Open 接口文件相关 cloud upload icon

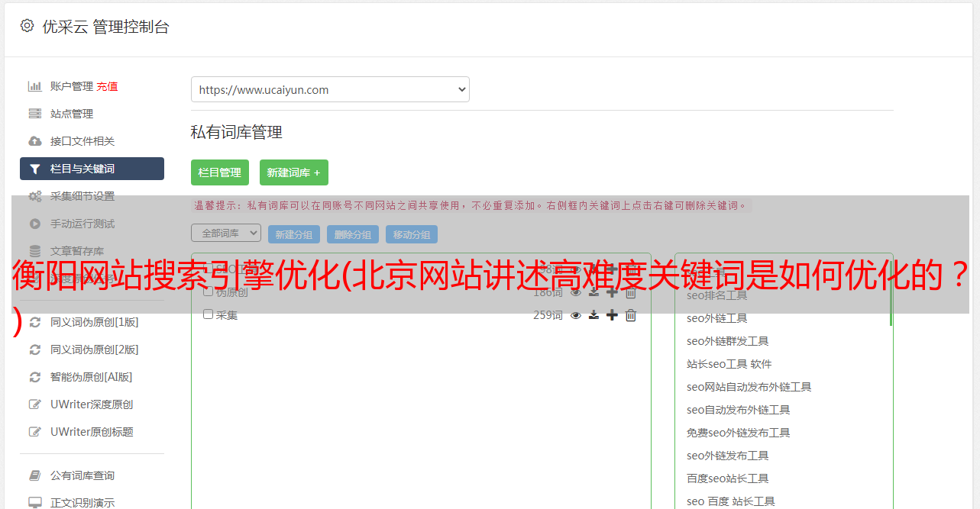coord(35,141)
